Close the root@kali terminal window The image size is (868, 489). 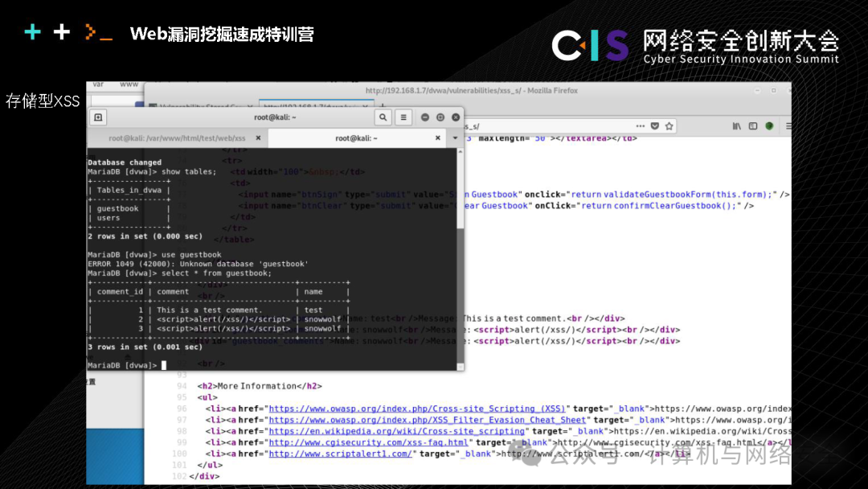click(456, 117)
